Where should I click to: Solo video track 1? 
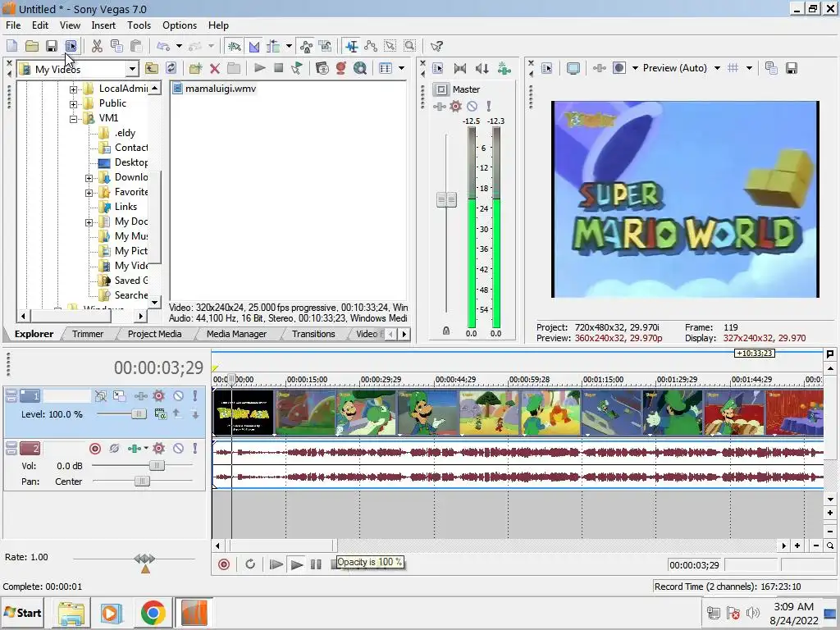195,396
